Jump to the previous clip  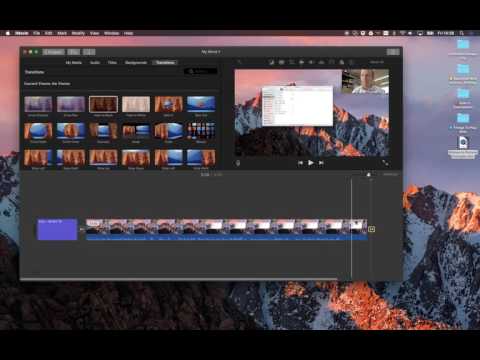[300, 163]
